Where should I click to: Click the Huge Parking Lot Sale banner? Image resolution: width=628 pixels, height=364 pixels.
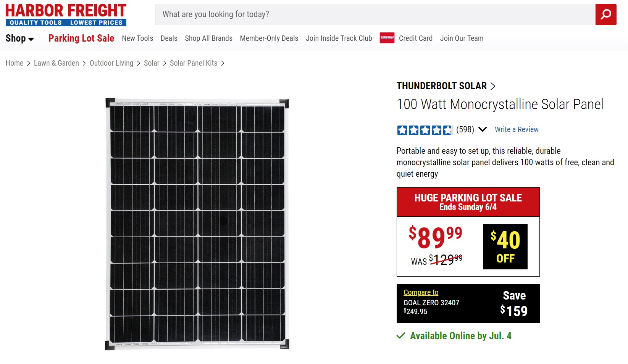pos(468,202)
